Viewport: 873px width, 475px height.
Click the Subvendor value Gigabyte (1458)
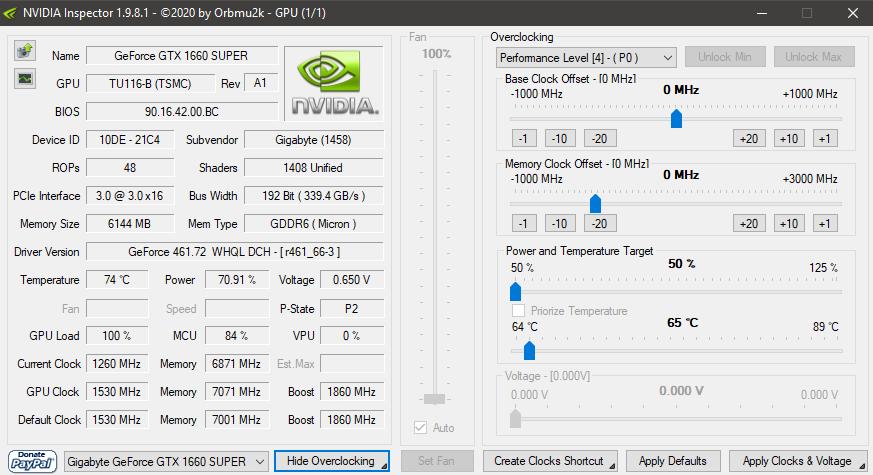(313, 140)
